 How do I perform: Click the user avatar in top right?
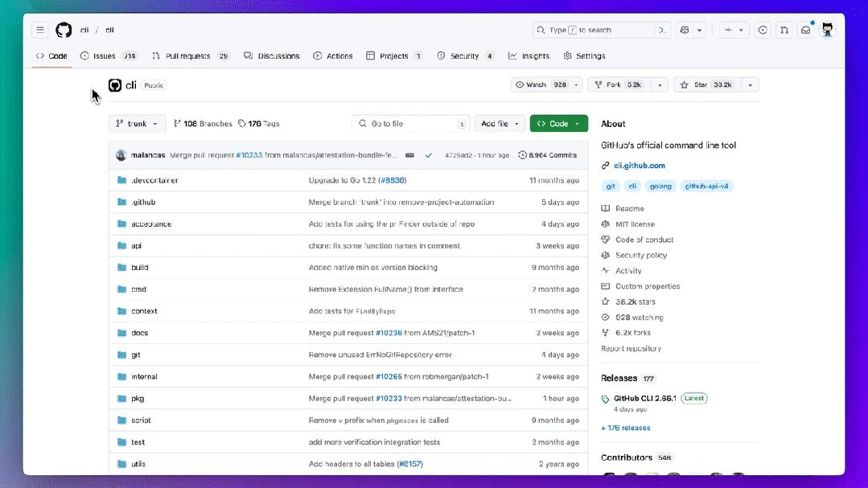[828, 30]
